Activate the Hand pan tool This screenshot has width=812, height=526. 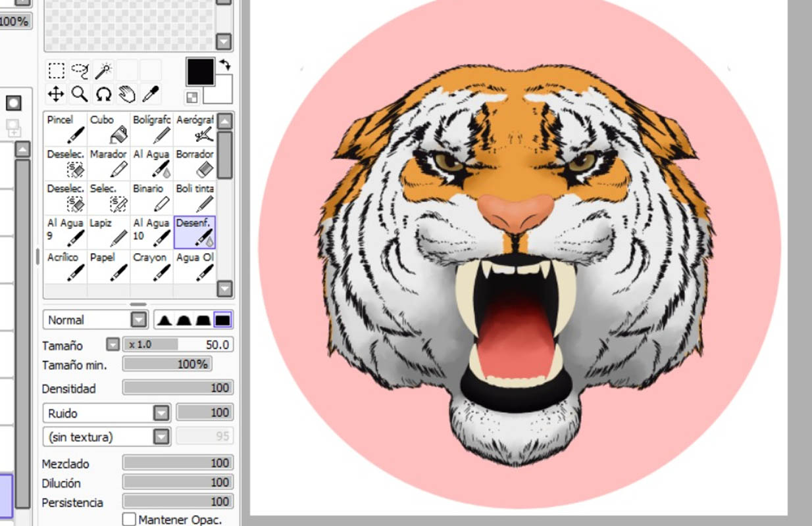point(126,94)
